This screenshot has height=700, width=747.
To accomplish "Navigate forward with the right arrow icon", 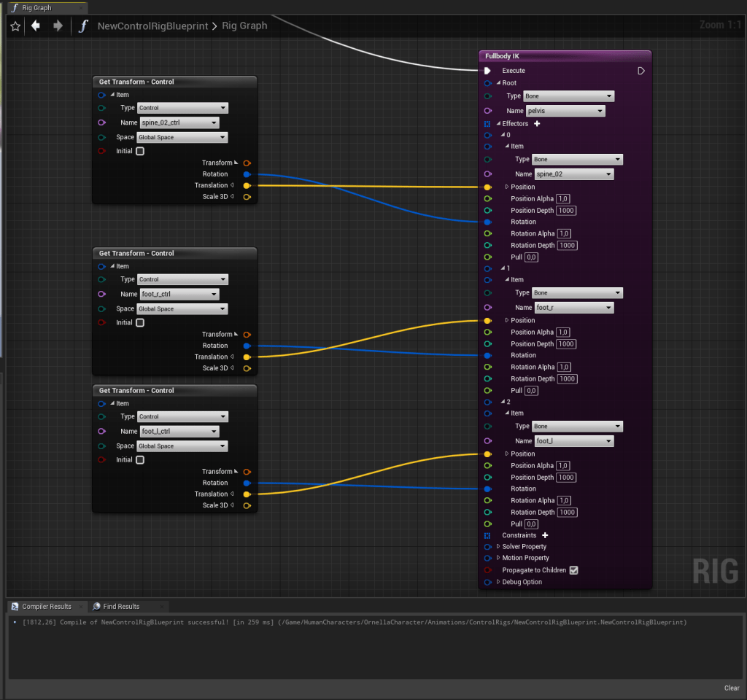I will pos(58,26).
